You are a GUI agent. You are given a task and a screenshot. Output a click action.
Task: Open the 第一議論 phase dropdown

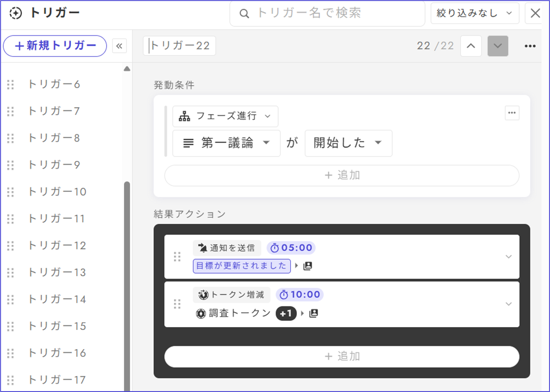point(226,143)
